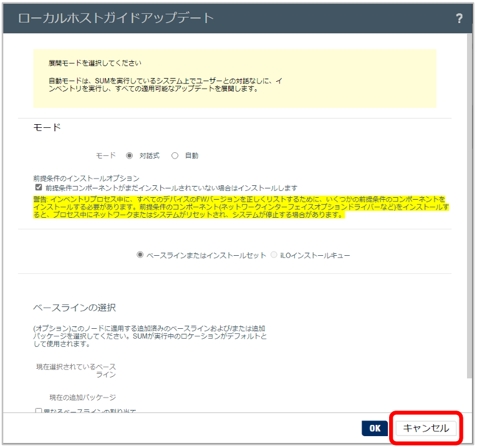Click the OK button

[x=375, y=428]
